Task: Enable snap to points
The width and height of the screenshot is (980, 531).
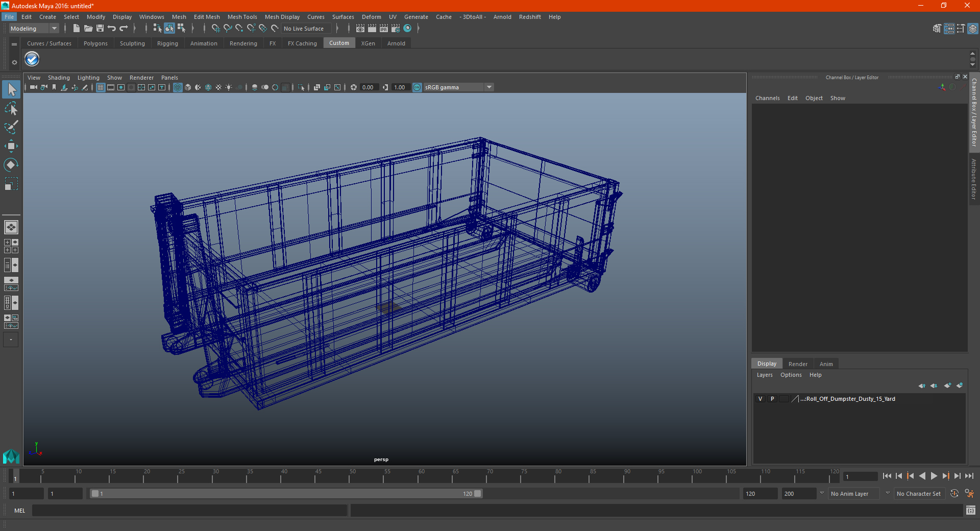Action: click(239, 29)
